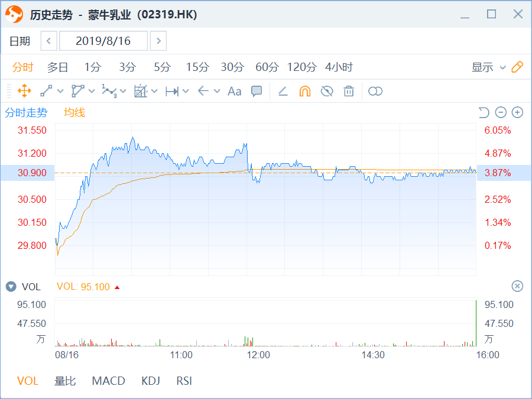The height and width of the screenshot is (399, 532).
Task: Click the date field 2019/8/16
Action: tap(103, 41)
